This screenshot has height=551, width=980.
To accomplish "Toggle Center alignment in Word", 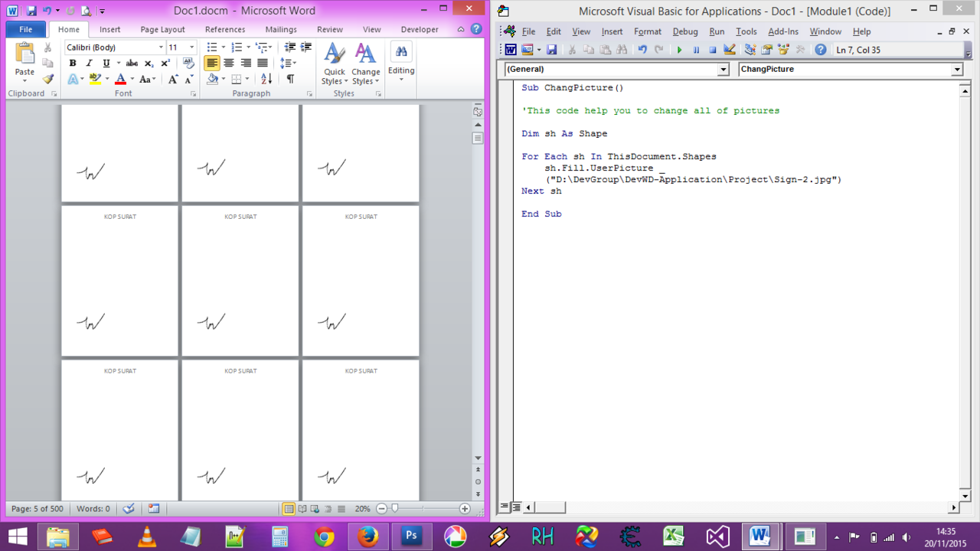I will coord(229,64).
